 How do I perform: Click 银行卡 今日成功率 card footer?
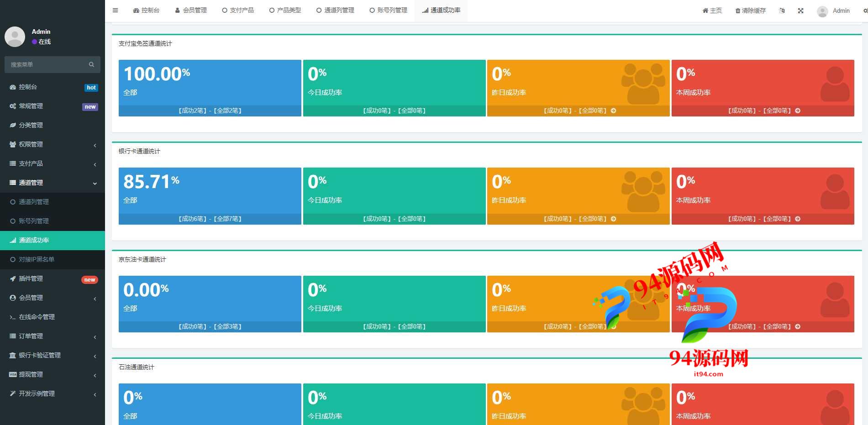click(x=395, y=219)
